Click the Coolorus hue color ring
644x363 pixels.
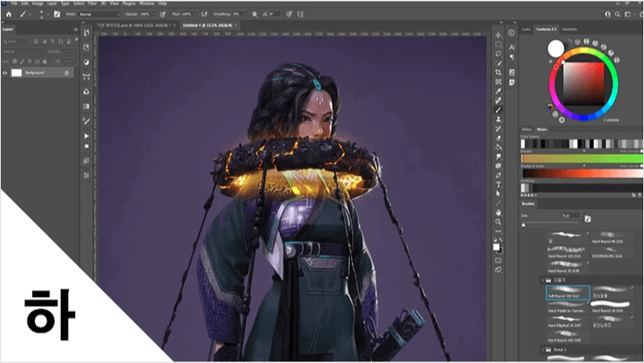tap(614, 84)
